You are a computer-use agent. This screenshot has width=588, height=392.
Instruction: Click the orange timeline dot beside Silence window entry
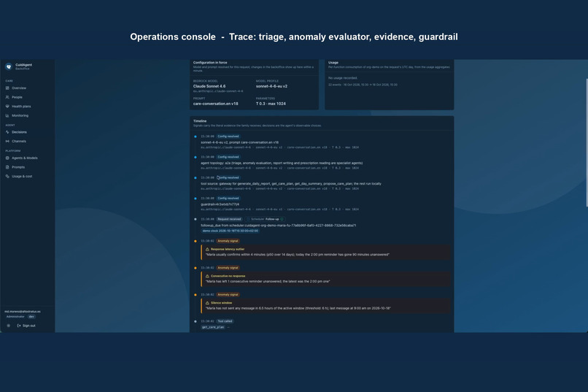point(196,295)
